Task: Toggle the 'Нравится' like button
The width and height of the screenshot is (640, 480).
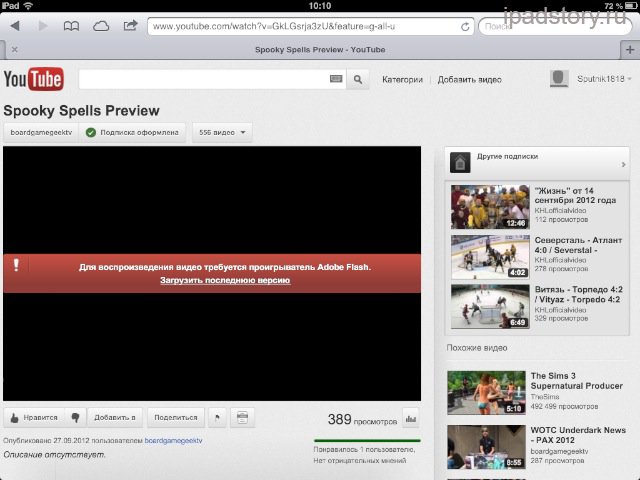Action: click(33, 417)
